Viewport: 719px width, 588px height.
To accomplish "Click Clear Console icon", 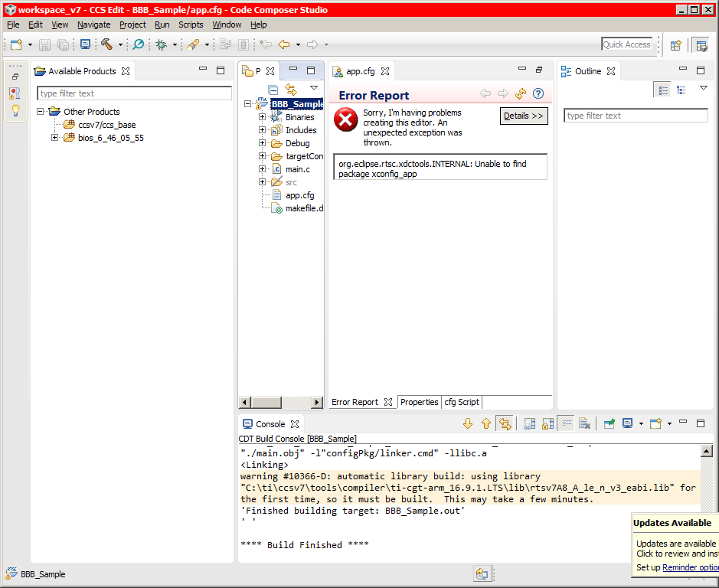I will point(585,424).
